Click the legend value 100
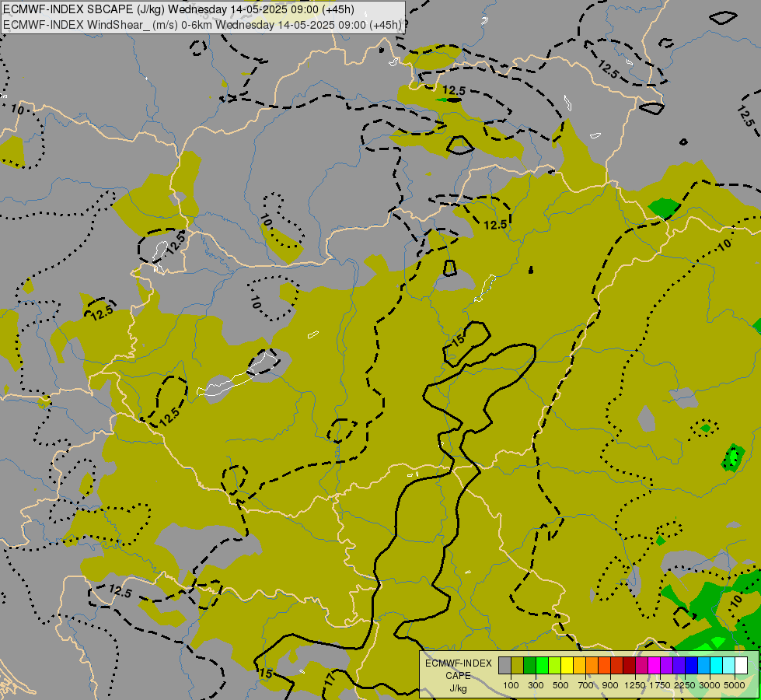Screen dimensions: 761x700 tap(511, 685)
